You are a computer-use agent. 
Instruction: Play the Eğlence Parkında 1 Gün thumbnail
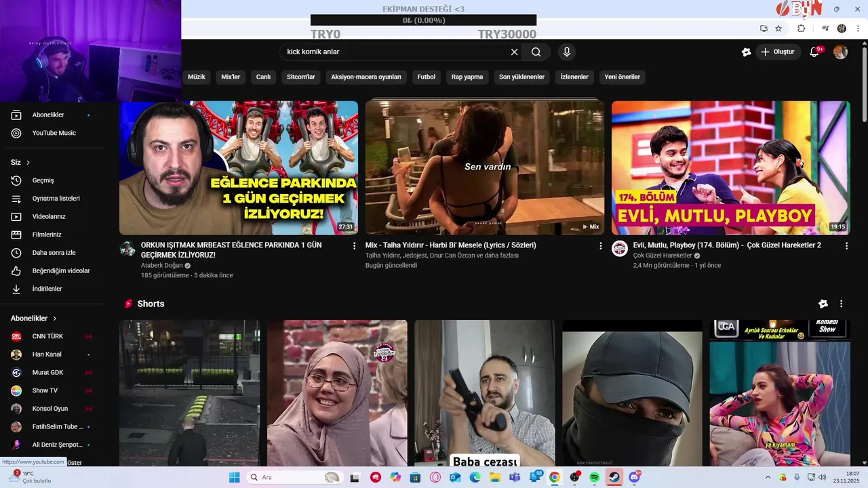(239, 168)
